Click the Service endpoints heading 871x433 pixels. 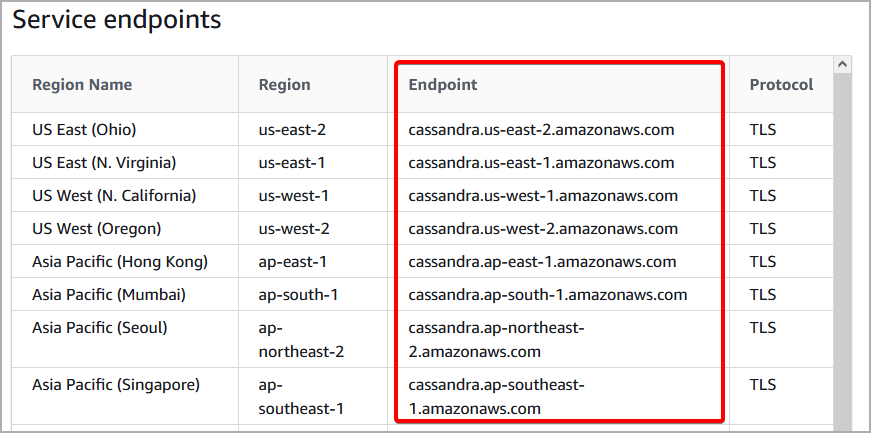pos(117,19)
